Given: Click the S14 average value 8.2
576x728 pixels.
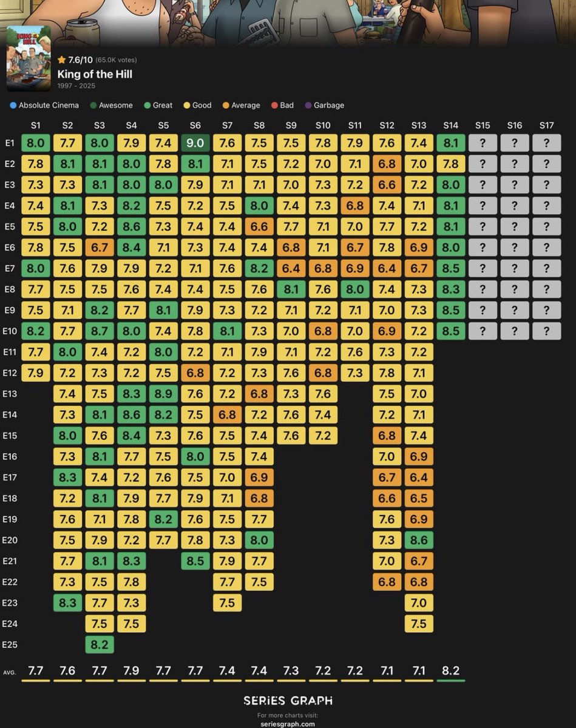Looking at the screenshot, I should 450,672.
